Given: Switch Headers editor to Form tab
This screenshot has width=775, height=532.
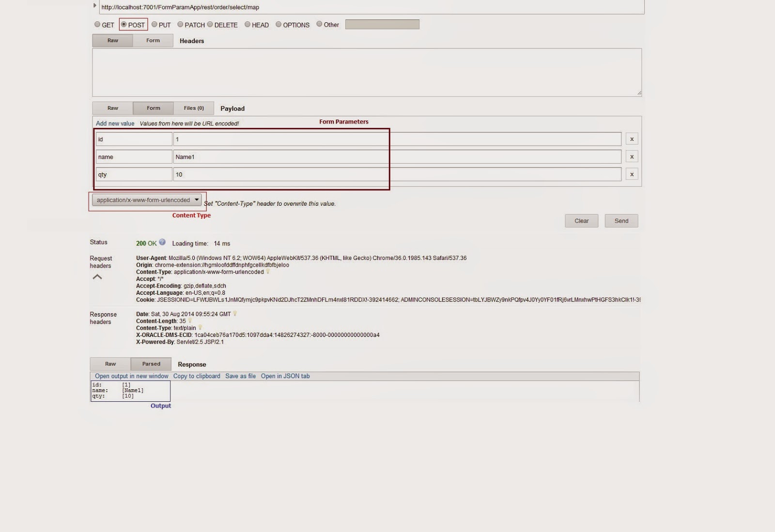Looking at the screenshot, I should (153, 41).
